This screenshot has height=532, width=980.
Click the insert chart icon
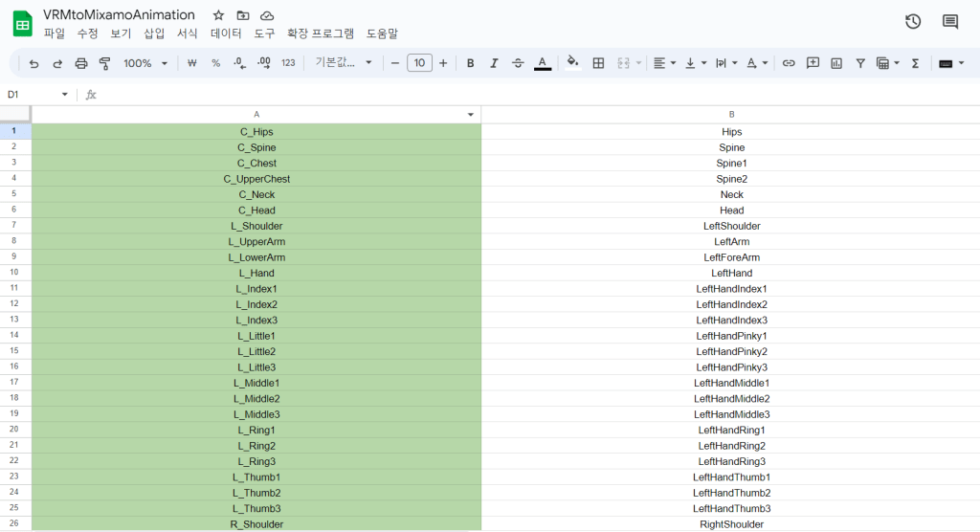click(836, 63)
